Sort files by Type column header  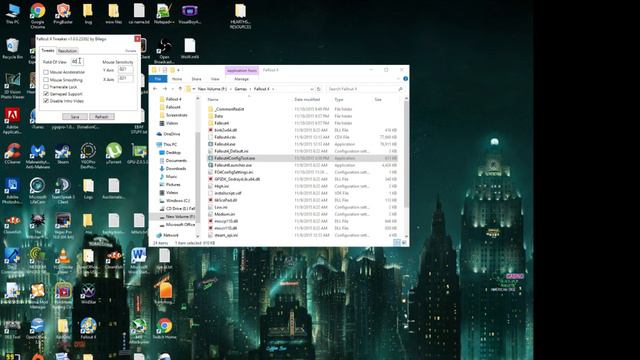coord(339,99)
